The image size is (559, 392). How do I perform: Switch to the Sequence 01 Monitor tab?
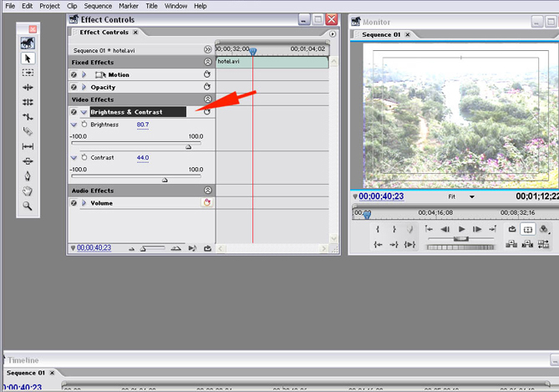point(383,35)
